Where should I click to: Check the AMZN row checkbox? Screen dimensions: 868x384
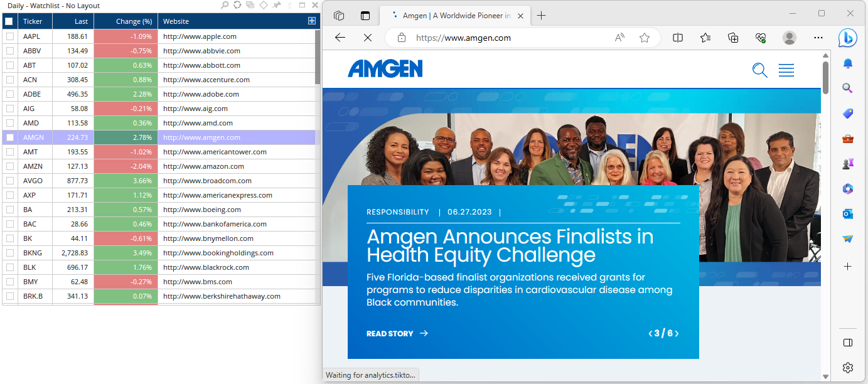[x=9, y=166]
